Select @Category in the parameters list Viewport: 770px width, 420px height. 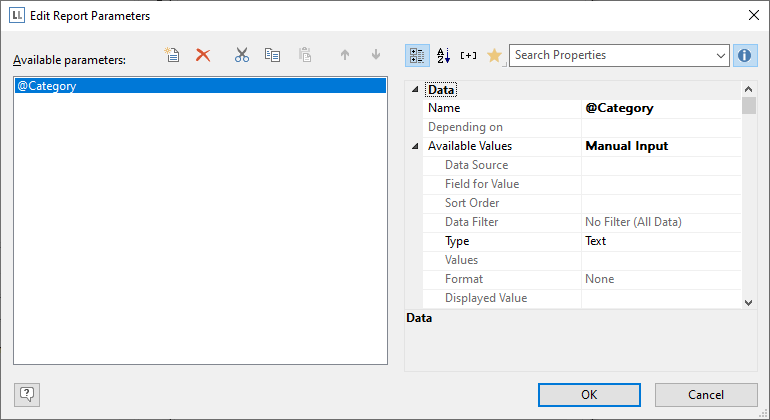coord(200,85)
